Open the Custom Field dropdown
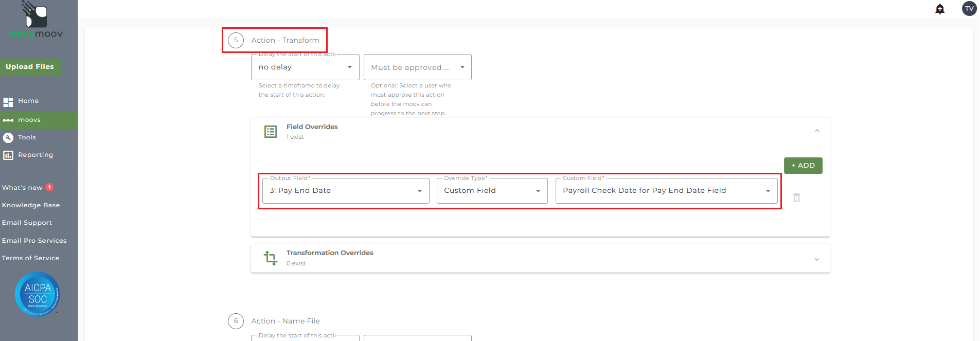Viewport: 980px width, 341px height. [x=667, y=191]
